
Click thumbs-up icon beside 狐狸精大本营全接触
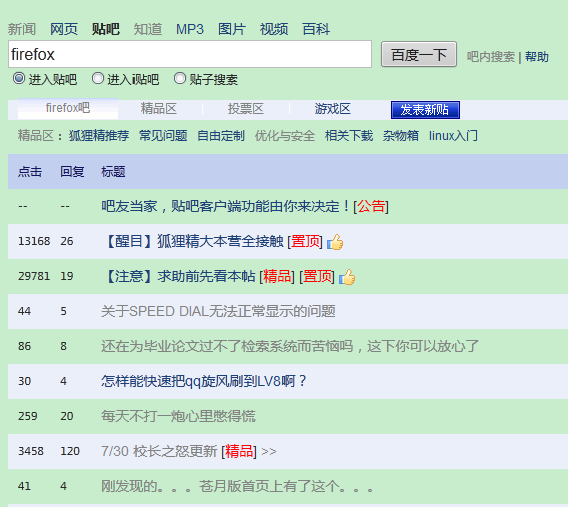(x=335, y=242)
